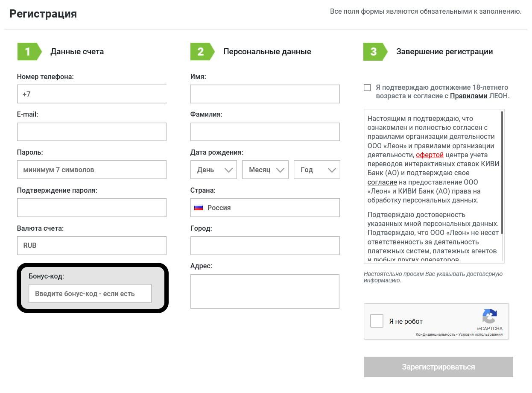Open the Правилами link
This screenshot has width=532, height=393.
468,96
